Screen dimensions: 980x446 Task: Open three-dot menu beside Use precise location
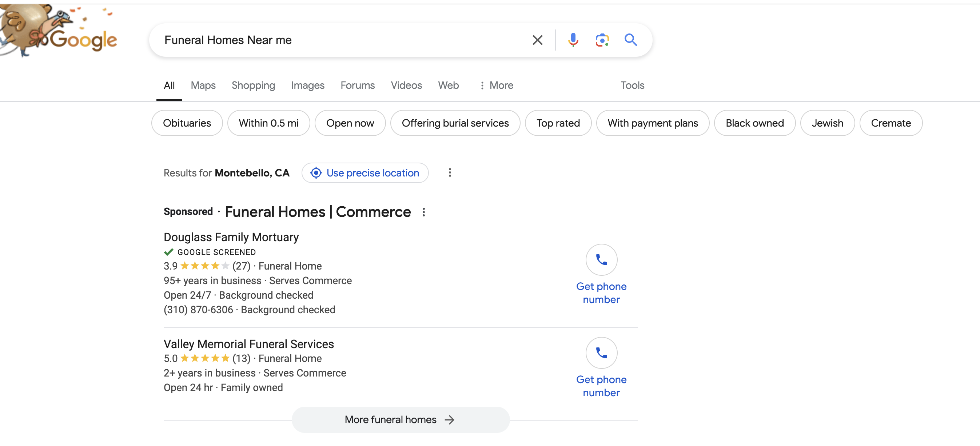(450, 173)
